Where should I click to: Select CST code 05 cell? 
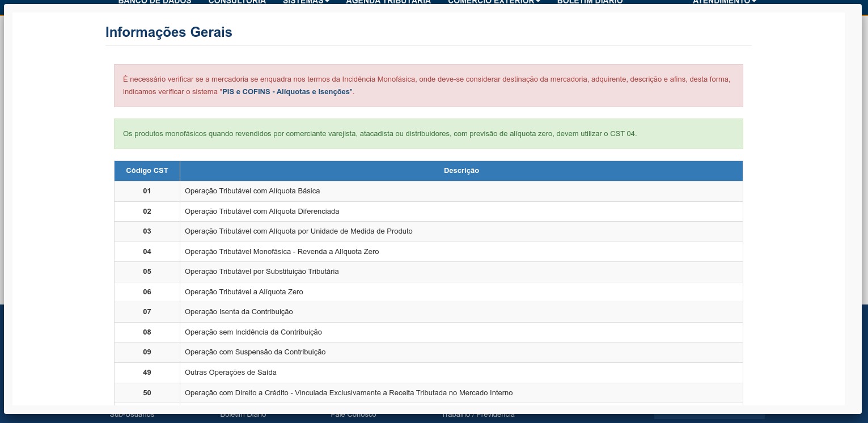(x=147, y=272)
